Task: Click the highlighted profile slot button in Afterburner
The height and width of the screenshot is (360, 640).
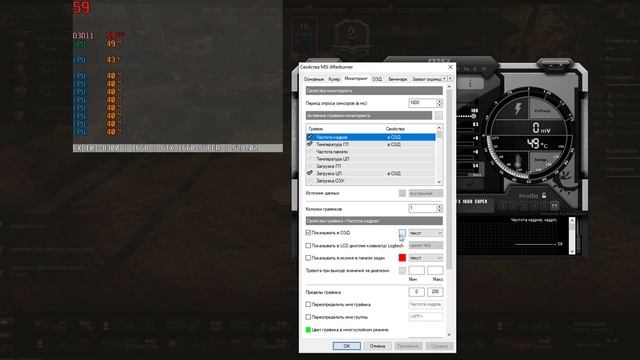Action: tap(554, 206)
